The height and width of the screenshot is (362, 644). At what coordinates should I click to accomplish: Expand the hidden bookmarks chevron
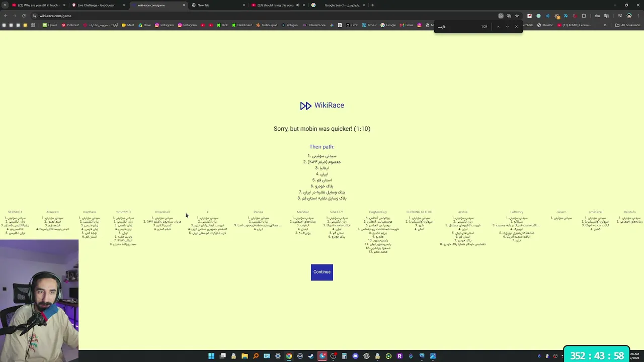coord(605,25)
